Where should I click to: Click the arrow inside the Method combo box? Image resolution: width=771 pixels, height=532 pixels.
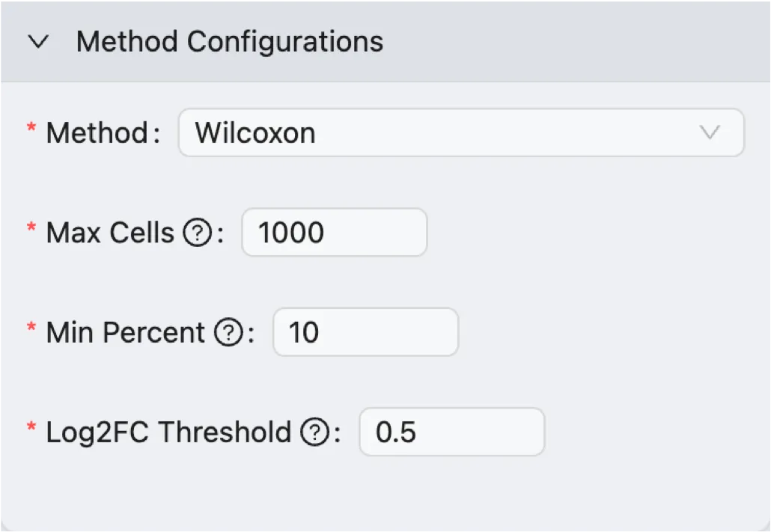(x=709, y=133)
